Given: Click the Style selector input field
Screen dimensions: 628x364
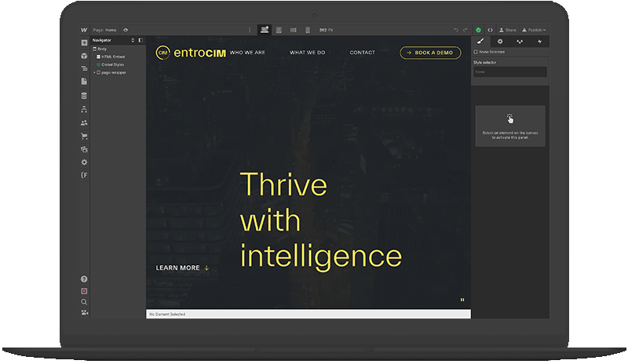Looking at the screenshot, I should point(509,71).
